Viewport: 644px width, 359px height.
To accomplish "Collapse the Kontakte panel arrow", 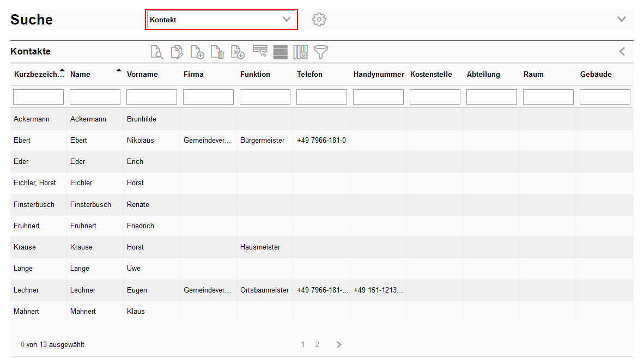I will pyautogui.click(x=622, y=52).
